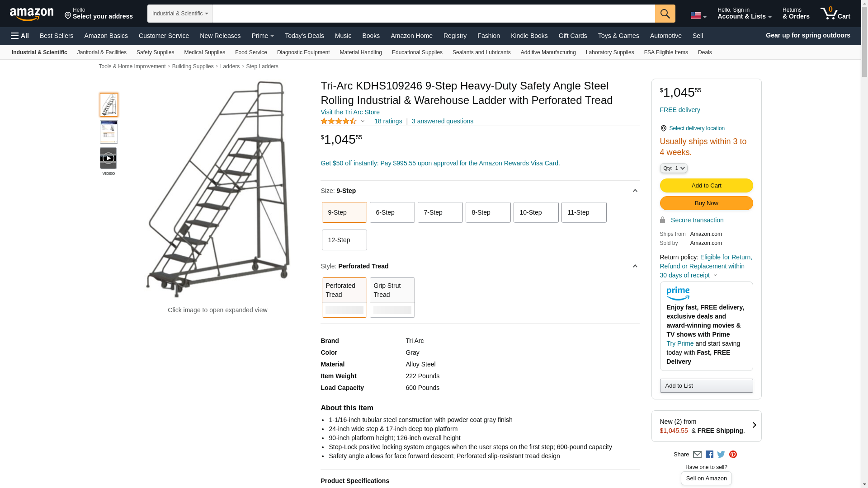This screenshot has width=868, height=488.
Task: Click the magnifying glass search button
Action: click(x=665, y=14)
